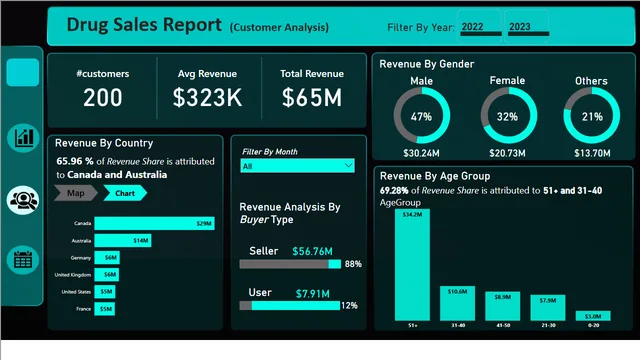Viewport: 640px width, 360px height.
Task: Click the Seller 88% progress bar
Action: tap(290, 264)
